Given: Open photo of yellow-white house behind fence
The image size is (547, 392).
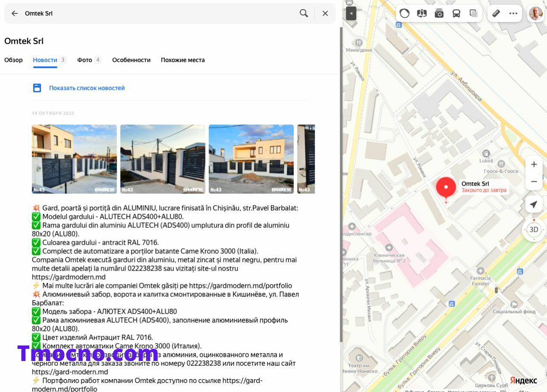Looking at the screenshot, I should [x=251, y=159].
